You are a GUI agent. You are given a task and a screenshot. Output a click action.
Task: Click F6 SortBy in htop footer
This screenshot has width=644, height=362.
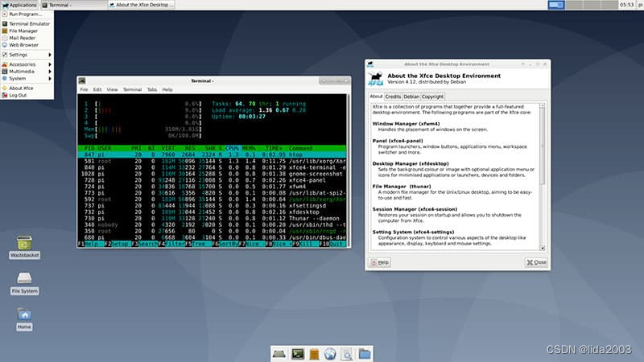pyautogui.click(x=225, y=244)
